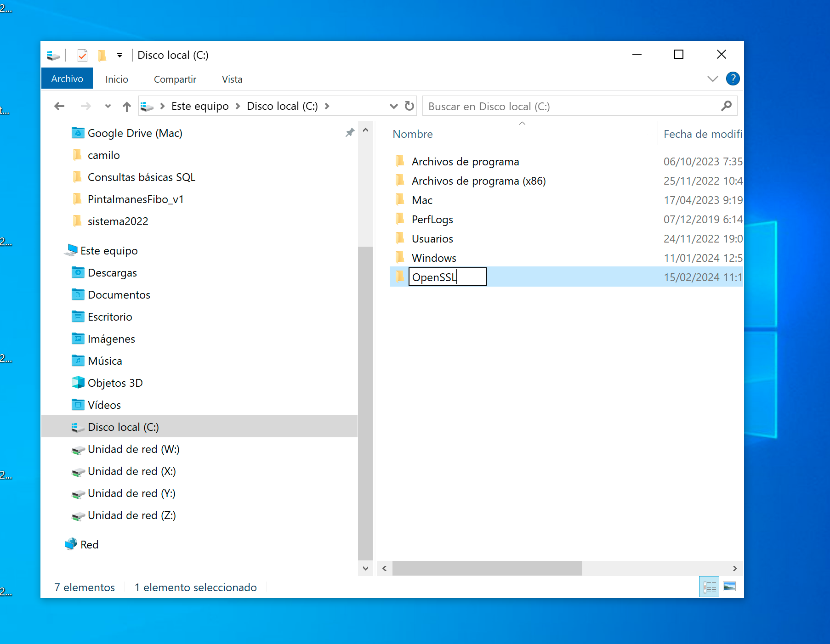The height and width of the screenshot is (644, 830).
Task: Open Customize Quick Access Toolbar dropdown
Action: pos(119,56)
